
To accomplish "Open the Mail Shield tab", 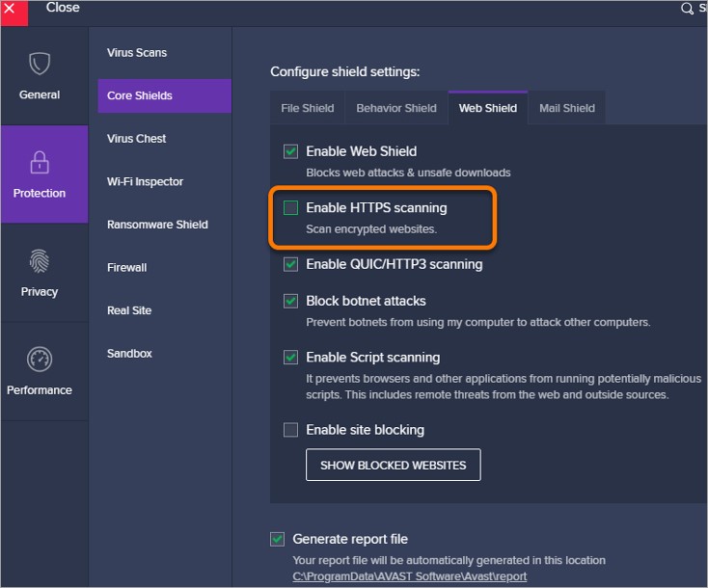I will click(x=567, y=108).
